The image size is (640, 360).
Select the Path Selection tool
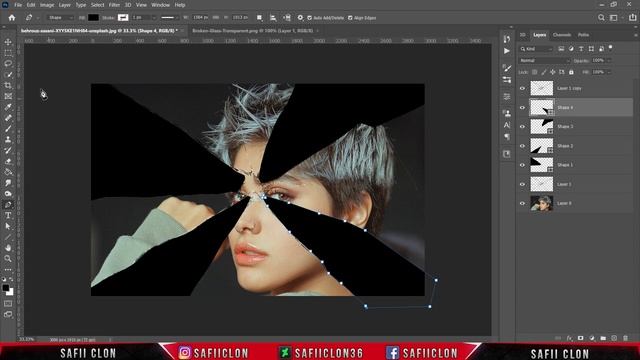point(8,226)
